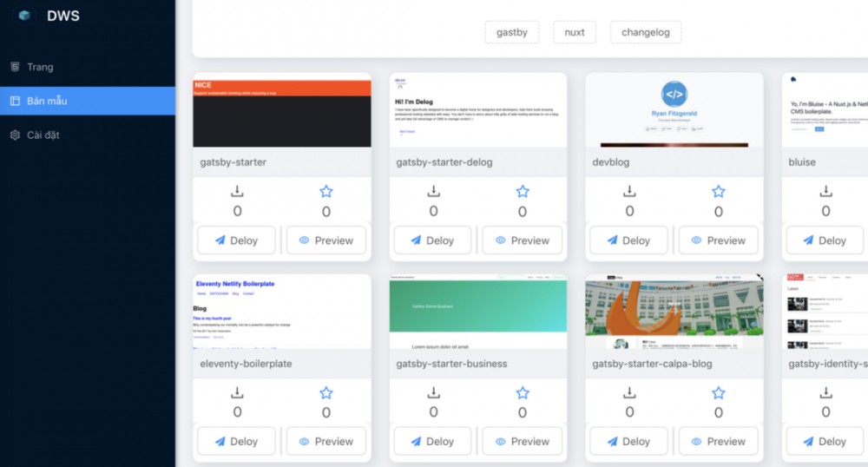Viewport: 868px width, 467px height.
Task: Toggle the nuxt tag filter
Action: [575, 32]
